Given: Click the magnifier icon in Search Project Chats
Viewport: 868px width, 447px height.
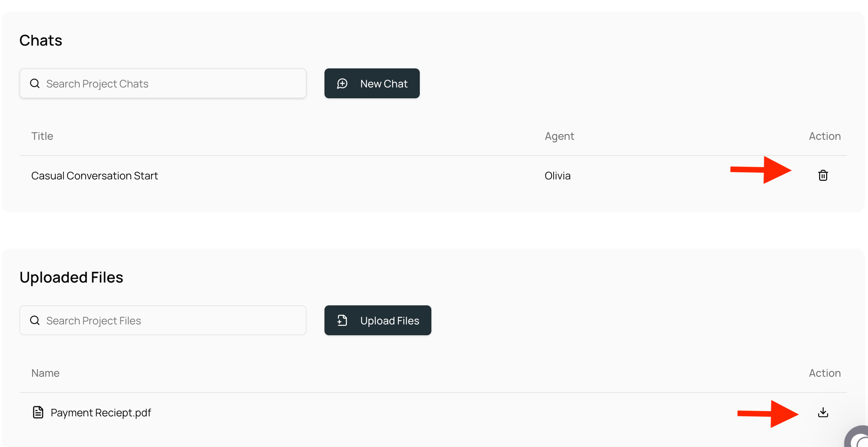Looking at the screenshot, I should (x=35, y=83).
